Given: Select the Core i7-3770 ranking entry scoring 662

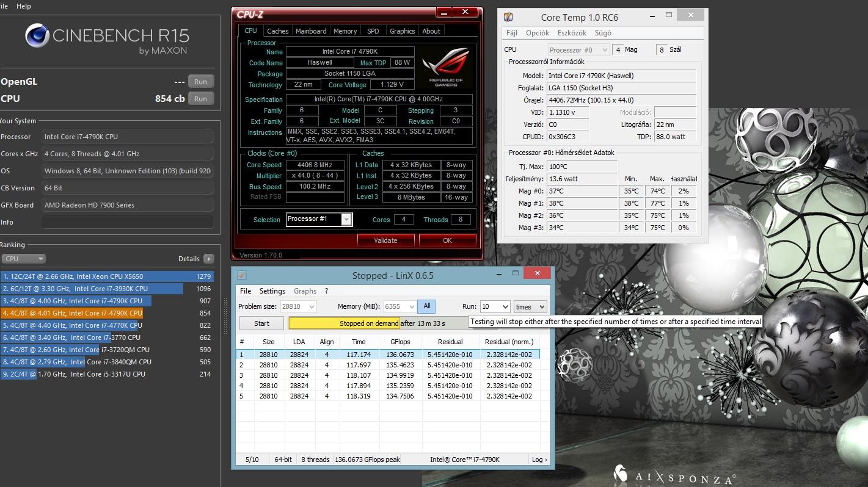Looking at the screenshot, I should click(x=107, y=337).
